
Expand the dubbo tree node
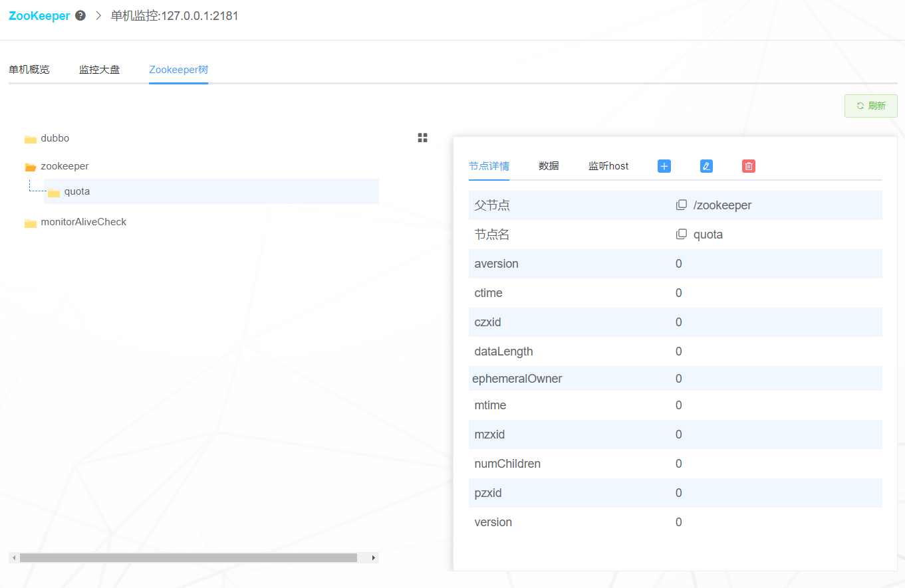tap(55, 138)
